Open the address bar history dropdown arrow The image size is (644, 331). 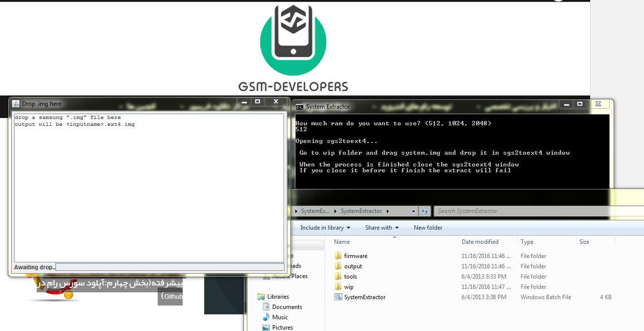(x=414, y=211)
